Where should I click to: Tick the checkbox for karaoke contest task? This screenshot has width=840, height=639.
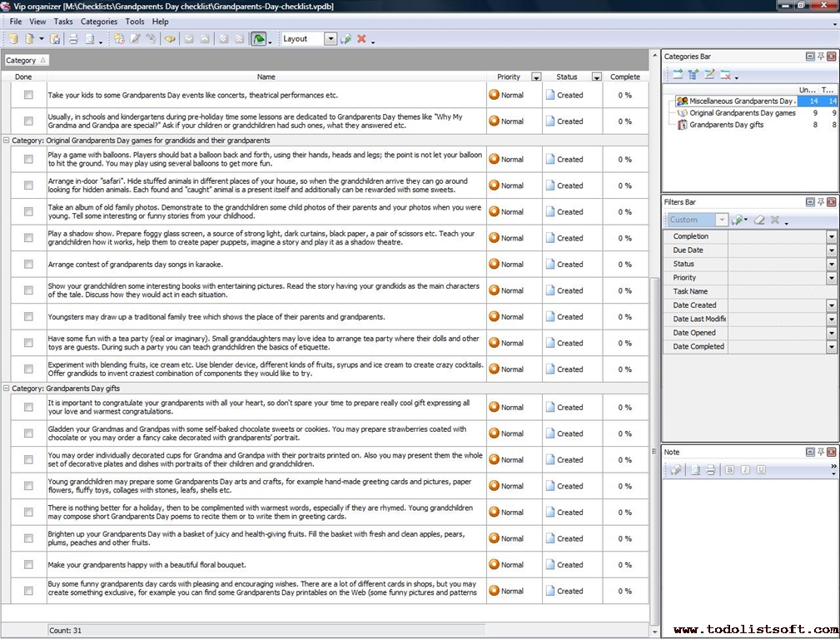pyautogui.click(x=28, y=265)
